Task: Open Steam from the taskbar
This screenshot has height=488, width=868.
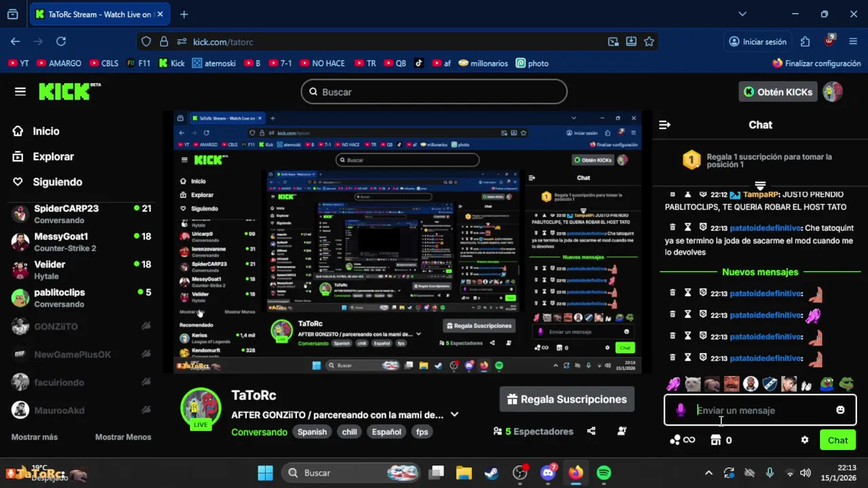Action: [492, 472]
